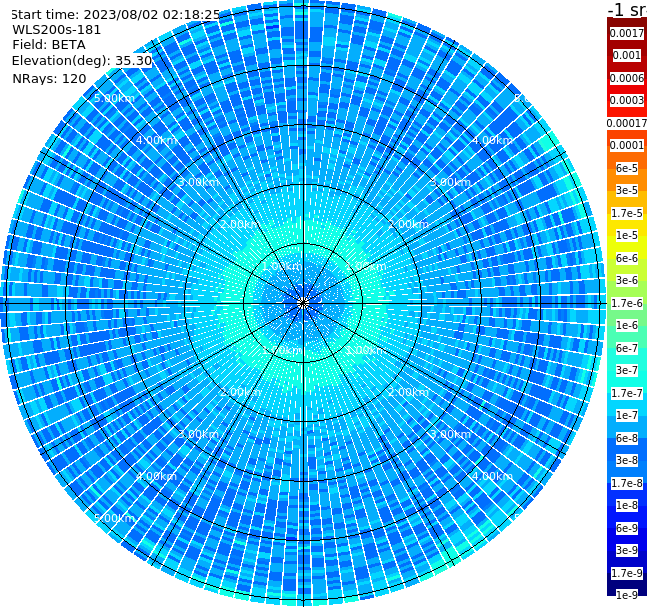Viewport: 647px width, 607px height.
Task: Click the lower-left 4.00km ring label
Action: tap(156, 476)
